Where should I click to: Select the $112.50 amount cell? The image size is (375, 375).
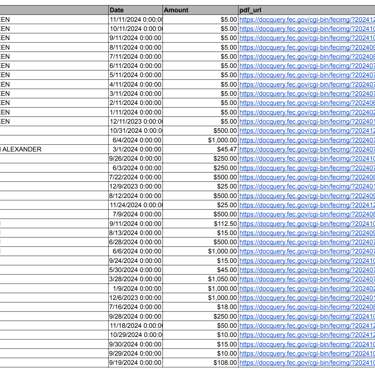tap(201, 223)
